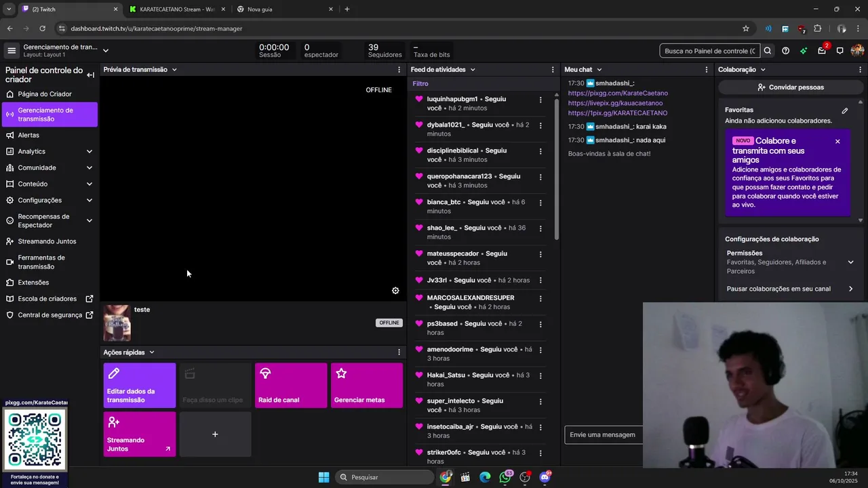868x488 pixels.
Task: Open options for dybala1021_ follow event
Action: [x=540, y=125]
